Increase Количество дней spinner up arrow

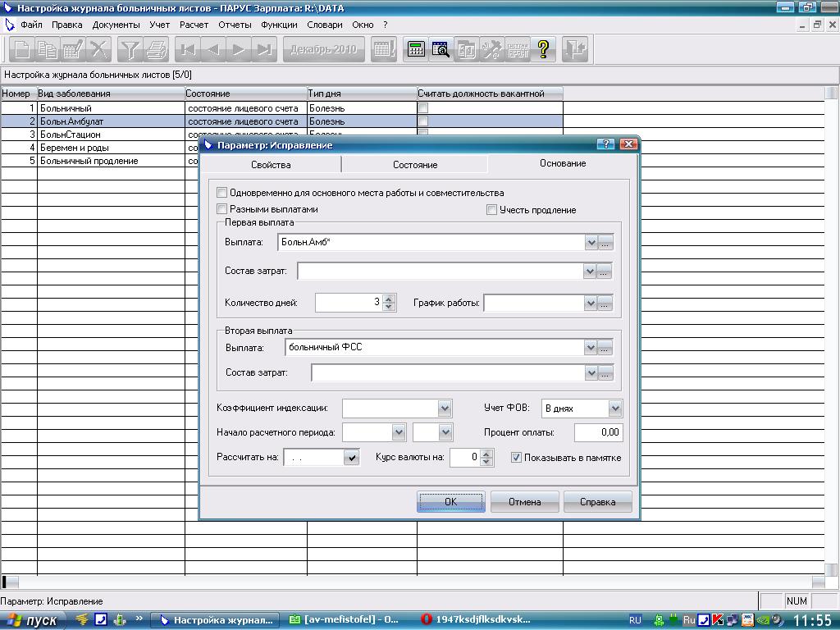tap(389, 299)
